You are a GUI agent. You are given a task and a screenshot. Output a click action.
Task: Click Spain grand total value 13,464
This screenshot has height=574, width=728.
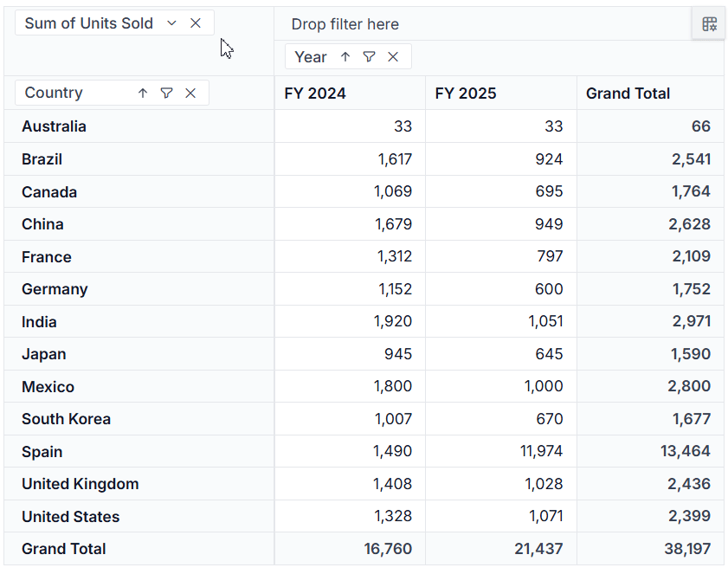click(650, 451)
